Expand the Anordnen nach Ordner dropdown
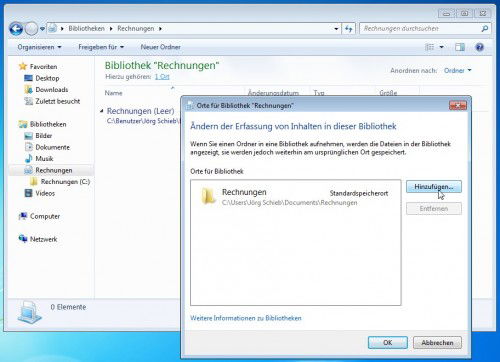This screenshot has height=362, width=500. (457, 70)
